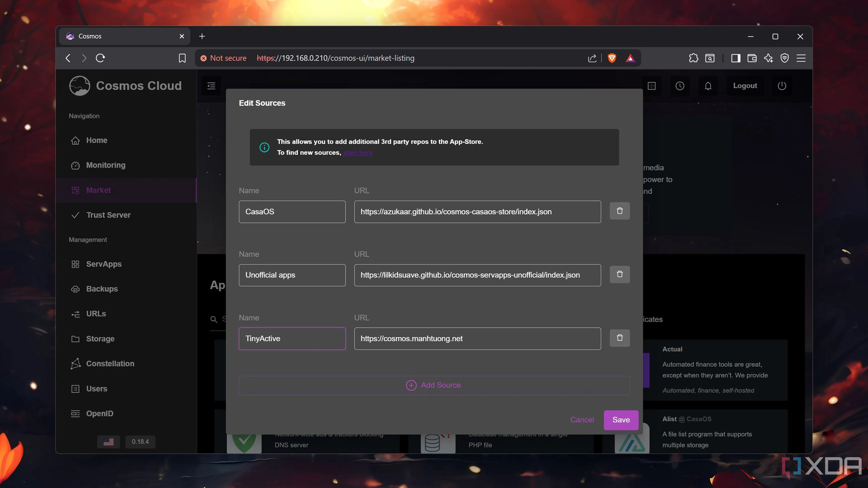868x488 pixels.
Task: Remove the TinyActive source via trash icon
Action: [619, 338]
